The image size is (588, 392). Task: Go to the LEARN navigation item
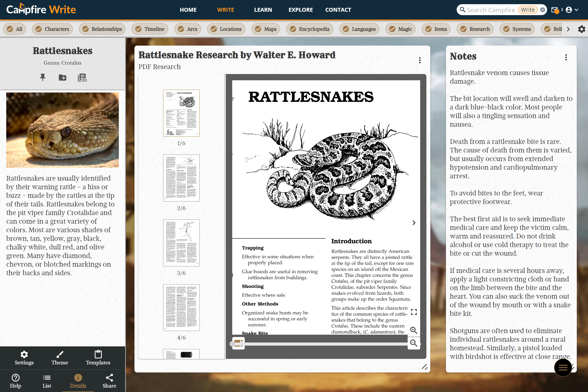(x=263, y=10)
